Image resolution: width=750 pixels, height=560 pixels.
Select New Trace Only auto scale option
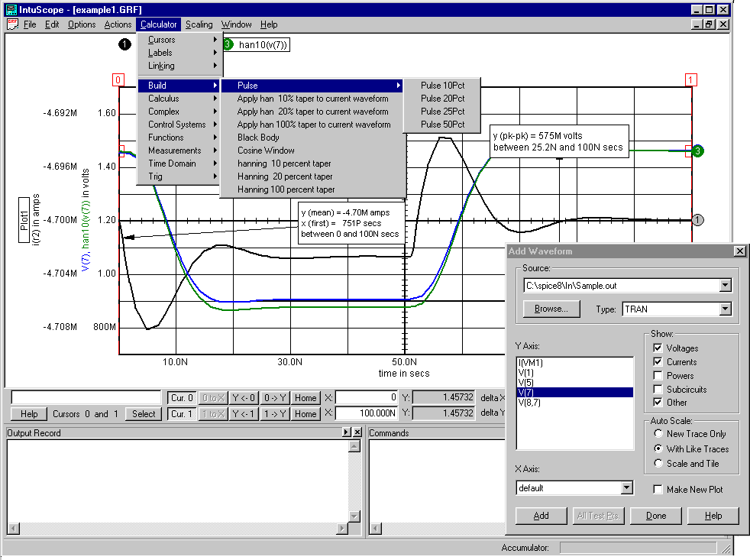pyautogui.click(x=657, y=434)
